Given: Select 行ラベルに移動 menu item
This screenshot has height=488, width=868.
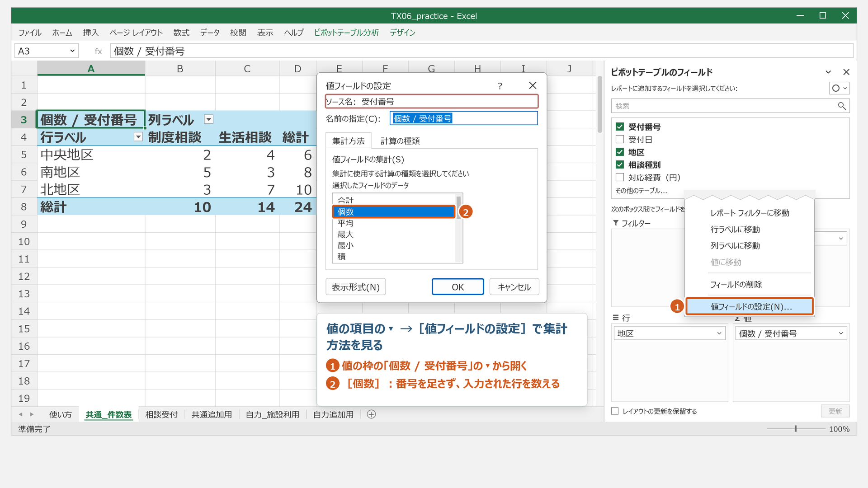Looking at the screenshot, I should pos(750,229).
